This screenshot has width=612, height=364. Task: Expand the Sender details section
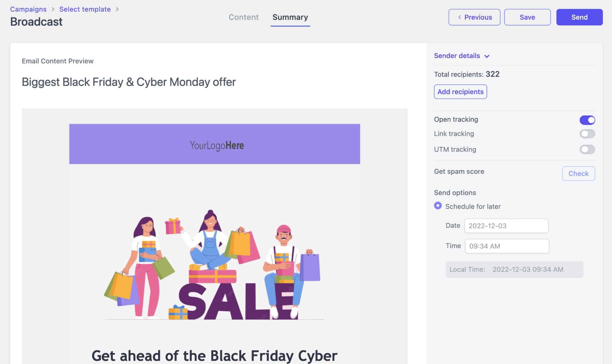pos(461,56)
